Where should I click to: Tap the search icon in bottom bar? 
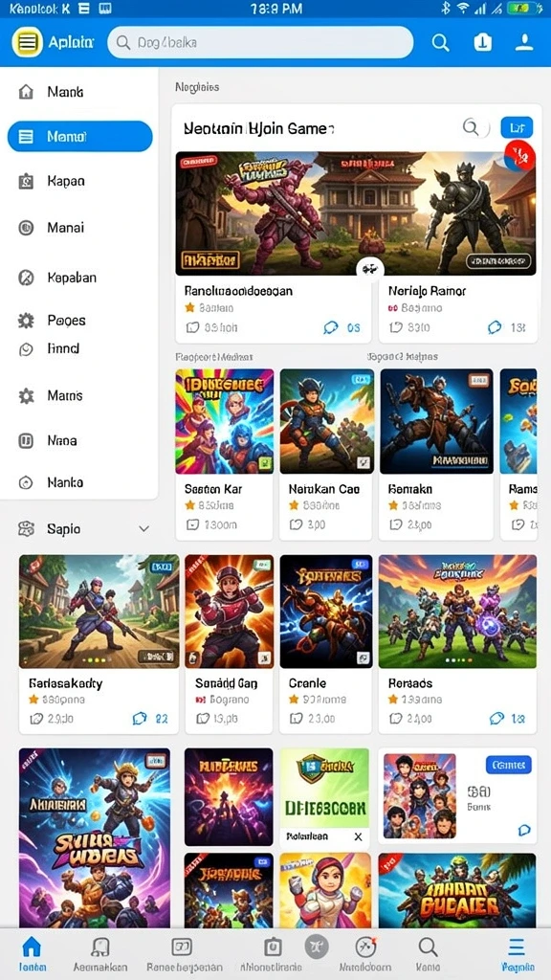(428, 947)
